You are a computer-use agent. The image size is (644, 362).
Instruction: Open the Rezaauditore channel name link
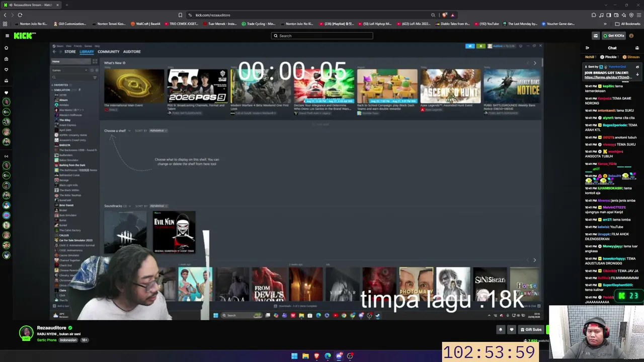51,328
